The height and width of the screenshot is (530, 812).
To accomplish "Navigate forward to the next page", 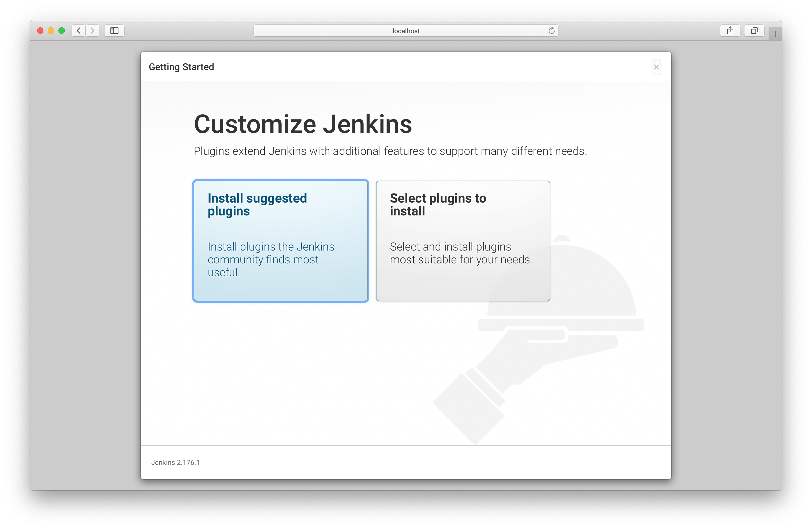I will [x=92, y=30].
